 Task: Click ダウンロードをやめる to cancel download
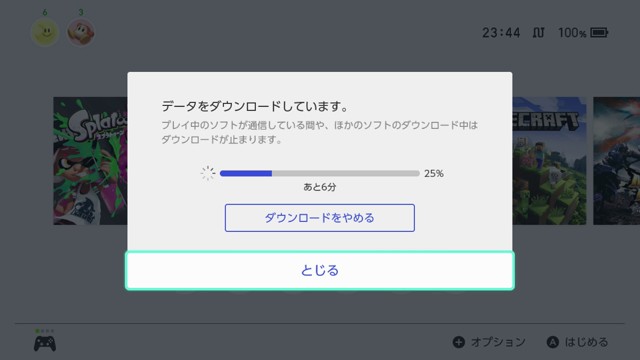pyautogui.click(x=320, y=218)
